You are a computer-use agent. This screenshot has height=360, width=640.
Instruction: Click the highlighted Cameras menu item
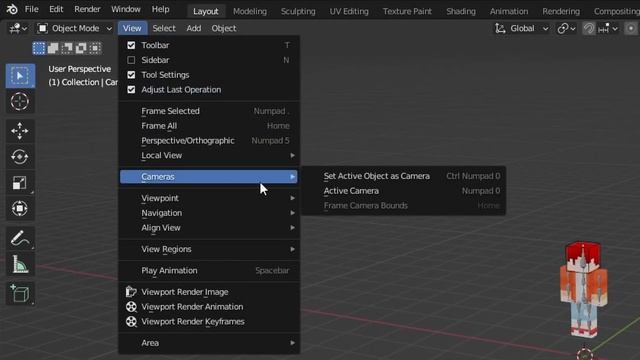tap(209, 177)
